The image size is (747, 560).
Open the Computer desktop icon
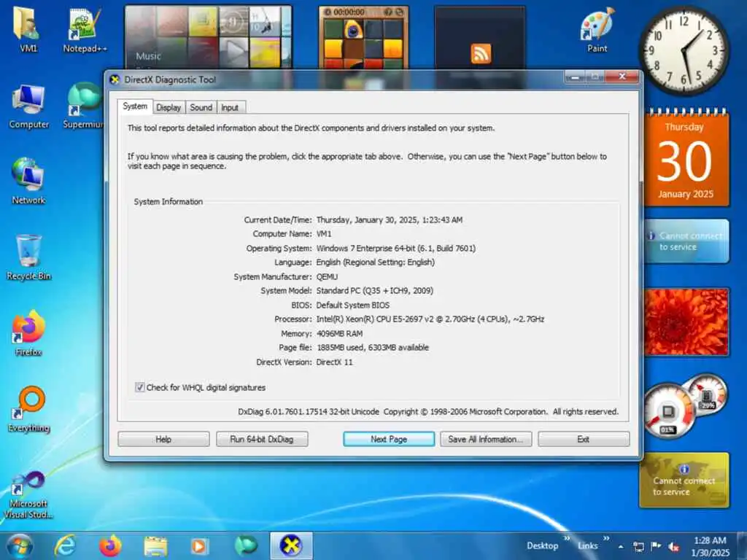click(28, 106)
